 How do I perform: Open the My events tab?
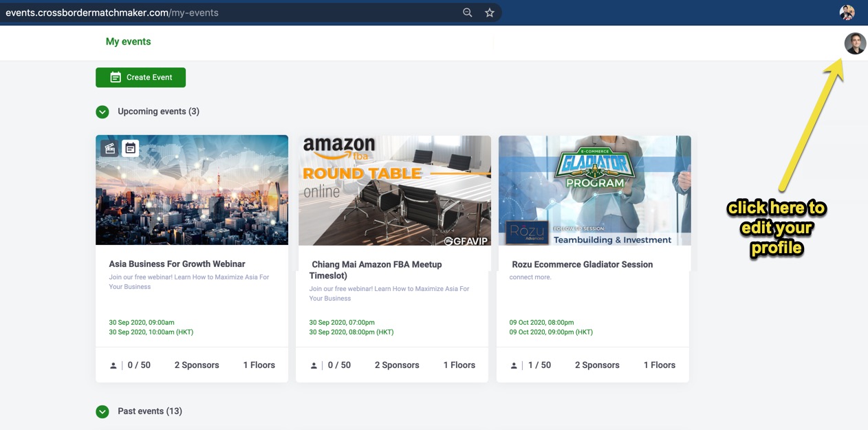click(128, 41)
